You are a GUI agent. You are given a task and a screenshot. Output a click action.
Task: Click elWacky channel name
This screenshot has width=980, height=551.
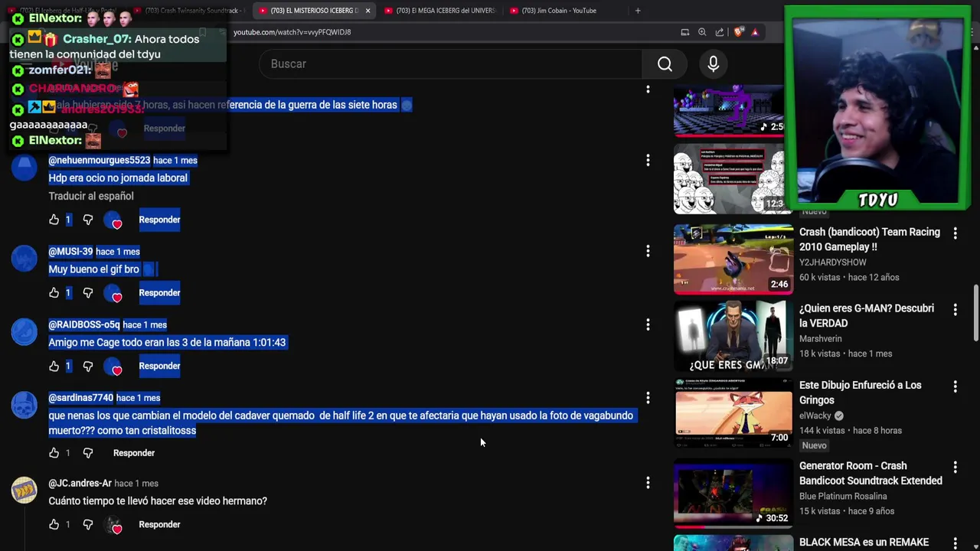[815, 416]
